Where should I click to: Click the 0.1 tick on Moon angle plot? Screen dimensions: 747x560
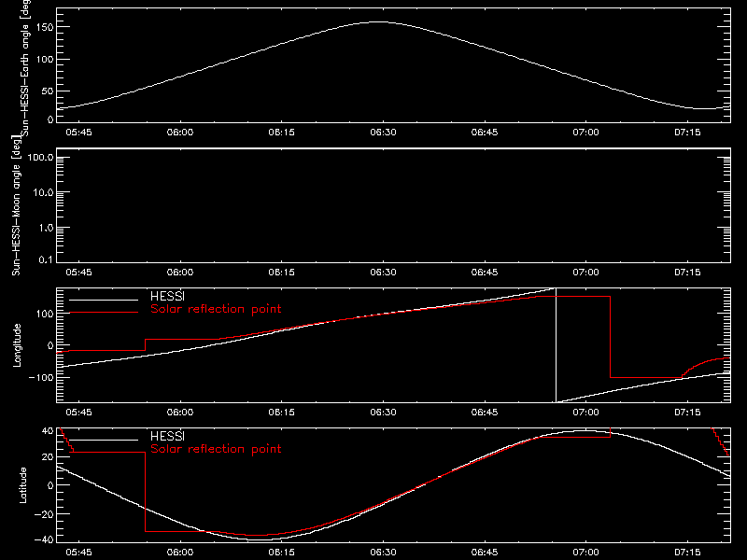tap(46, 260)
